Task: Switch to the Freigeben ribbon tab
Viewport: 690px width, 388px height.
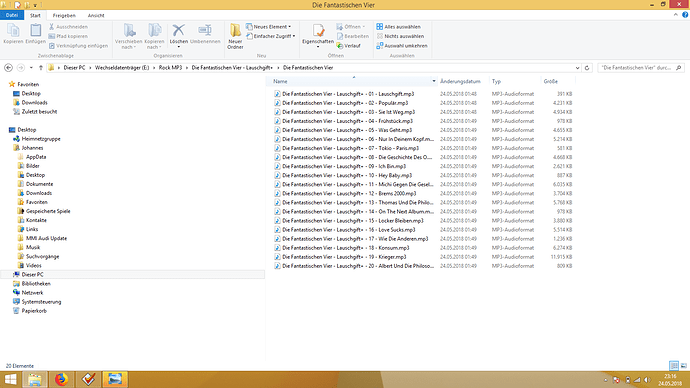Action: click(x=64, y=15)
